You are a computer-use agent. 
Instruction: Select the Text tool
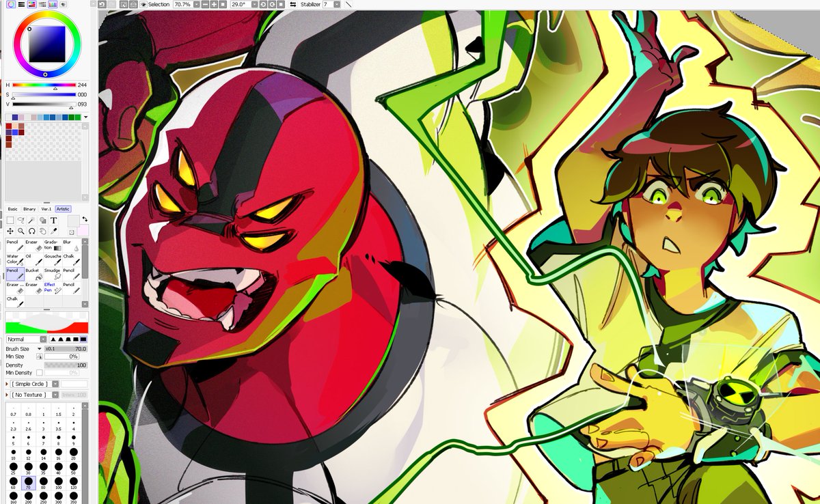coord(53,220)
